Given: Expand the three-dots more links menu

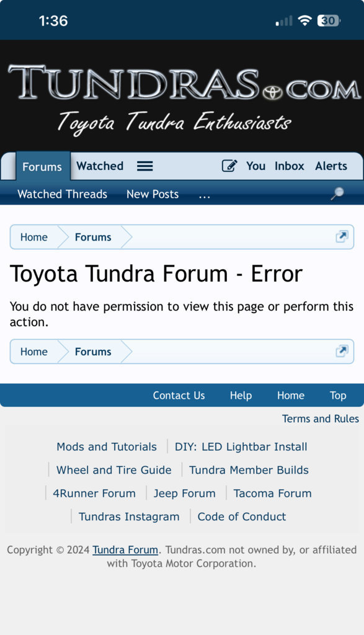Looking at the screenshot, I should pyautogui.click(x=205, y=195).
